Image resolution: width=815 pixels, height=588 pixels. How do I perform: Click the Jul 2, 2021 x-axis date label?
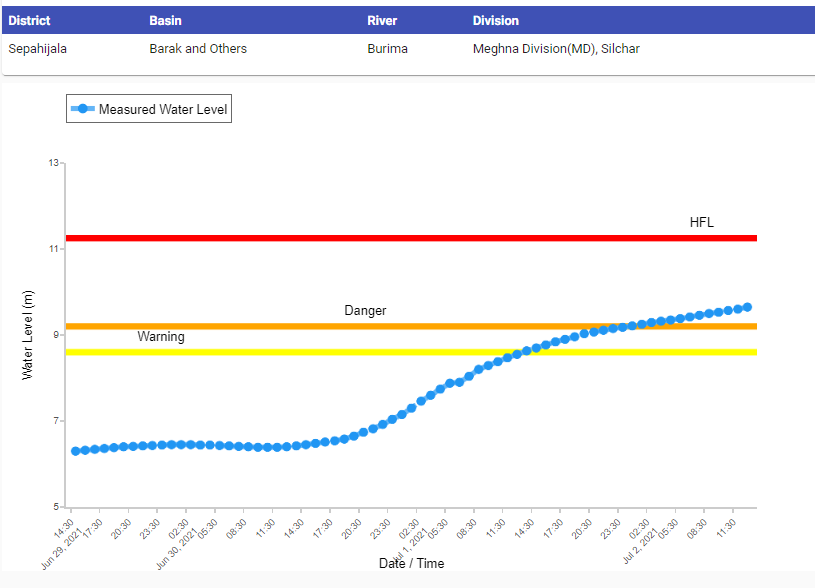click(641, 547)
